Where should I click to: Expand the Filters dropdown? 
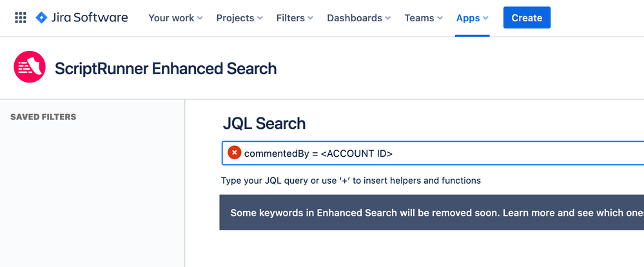[295, 18]
